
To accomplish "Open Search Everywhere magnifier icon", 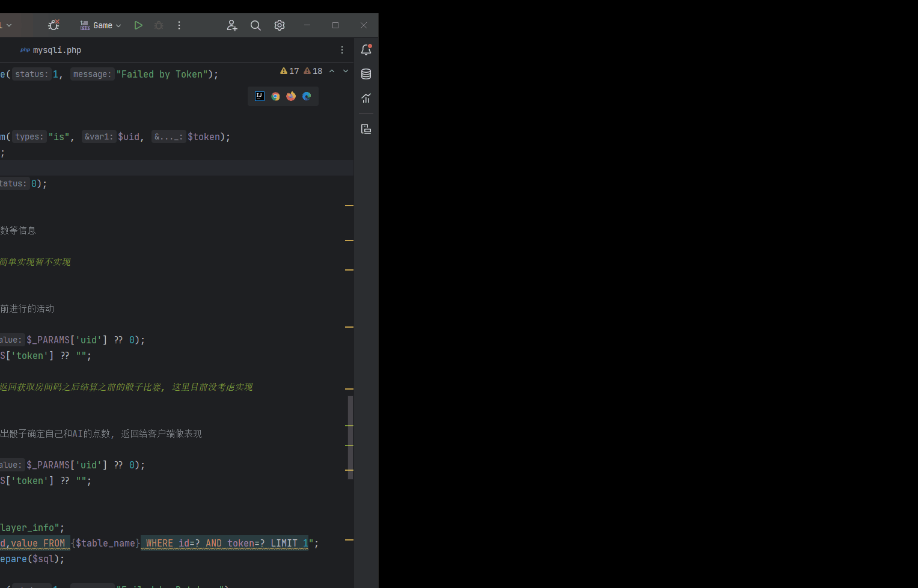I will [256, 25].
